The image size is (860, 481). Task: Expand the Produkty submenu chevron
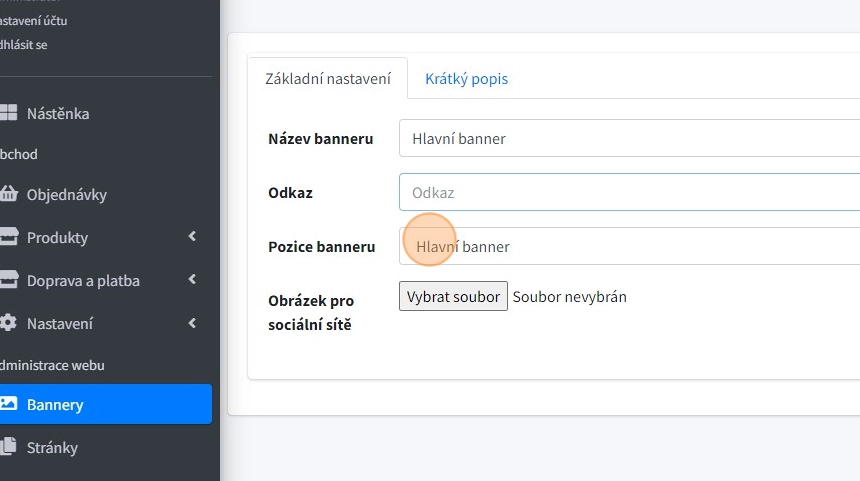192,237
